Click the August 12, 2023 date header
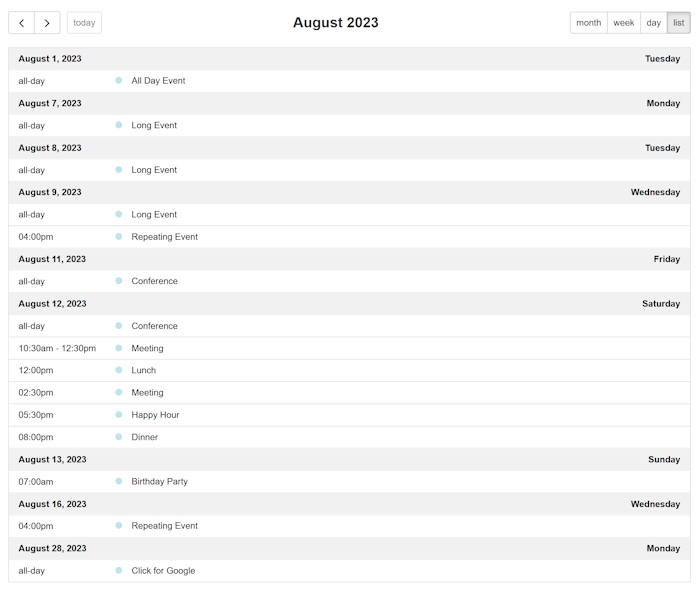This screenshot has width=700, height=595. 52,304
